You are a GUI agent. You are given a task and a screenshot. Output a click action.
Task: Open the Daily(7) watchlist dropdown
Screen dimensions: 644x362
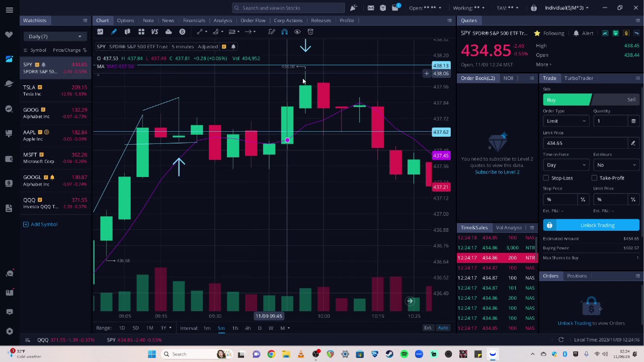click(54, 37)
